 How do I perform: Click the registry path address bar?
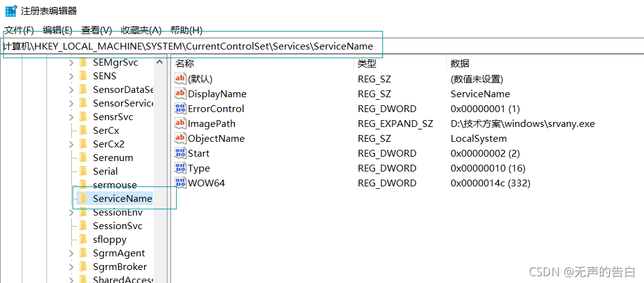(x=322, y=46)
